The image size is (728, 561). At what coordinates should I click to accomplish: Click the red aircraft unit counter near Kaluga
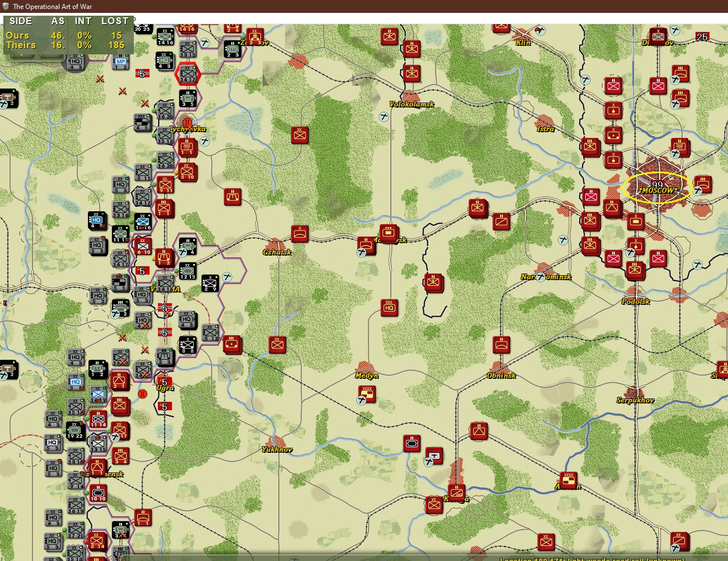(x=434, y=455)
